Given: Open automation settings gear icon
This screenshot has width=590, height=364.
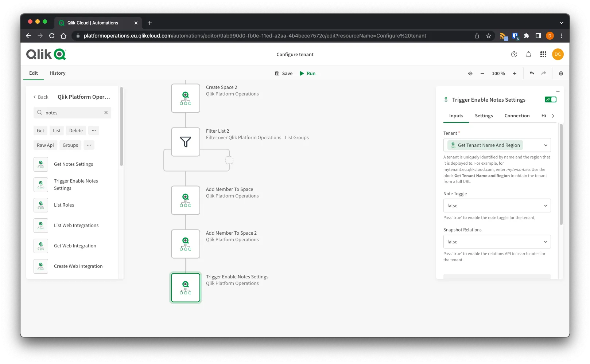Looking at the screenshot, I should coord(561,73).
